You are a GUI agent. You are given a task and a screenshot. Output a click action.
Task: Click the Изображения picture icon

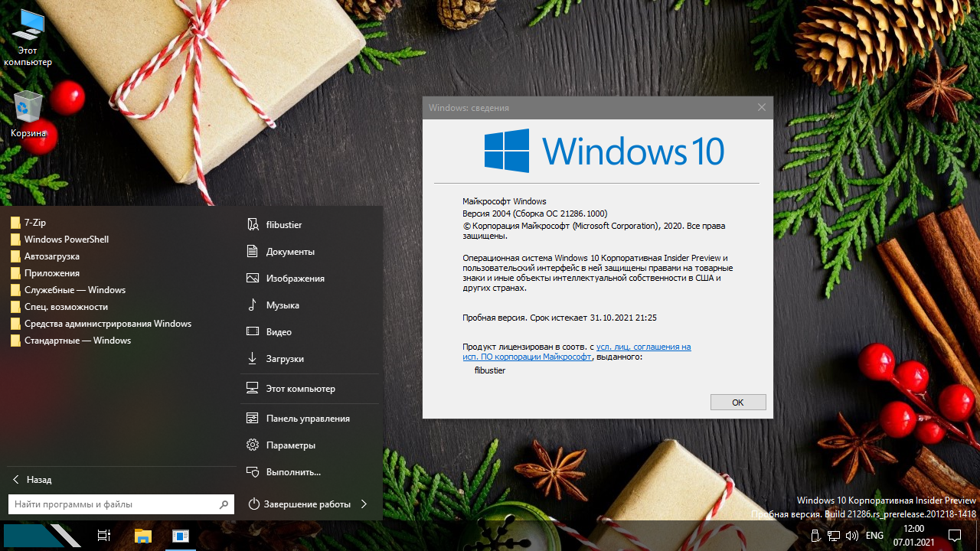252,279
